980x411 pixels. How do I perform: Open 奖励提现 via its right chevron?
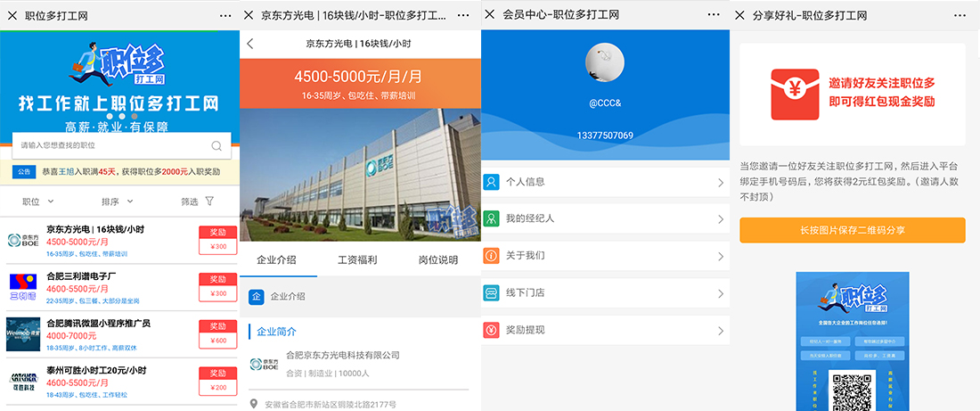[720, 330]
